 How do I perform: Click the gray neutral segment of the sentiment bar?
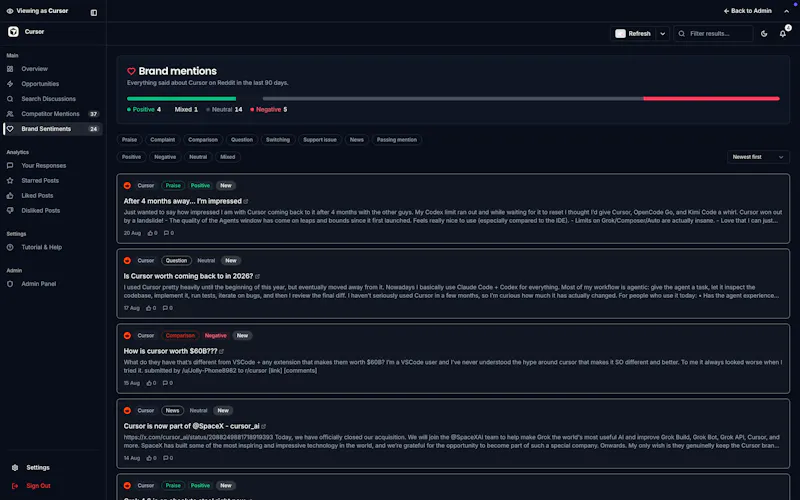(x=453, y=98)
